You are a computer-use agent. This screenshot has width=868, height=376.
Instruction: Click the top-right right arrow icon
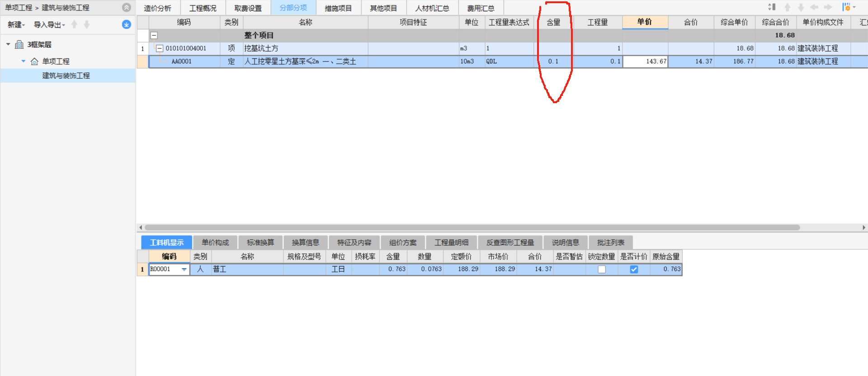[828, 7]
